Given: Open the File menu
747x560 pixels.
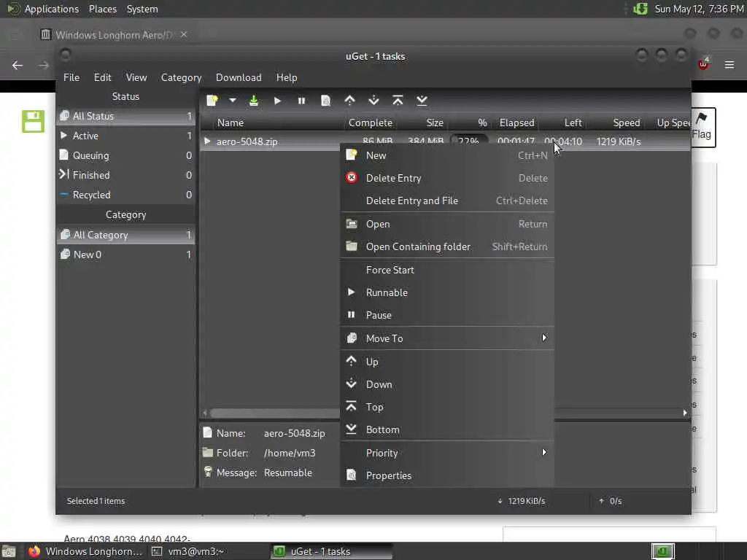Looking at the screenshot, I should (71, 77).
